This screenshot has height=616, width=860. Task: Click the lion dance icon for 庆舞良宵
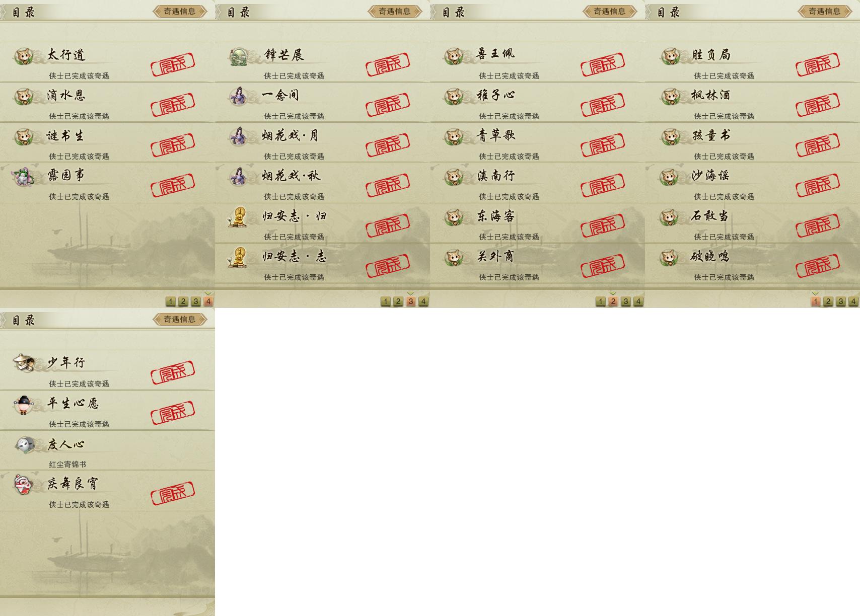(23, 484)
